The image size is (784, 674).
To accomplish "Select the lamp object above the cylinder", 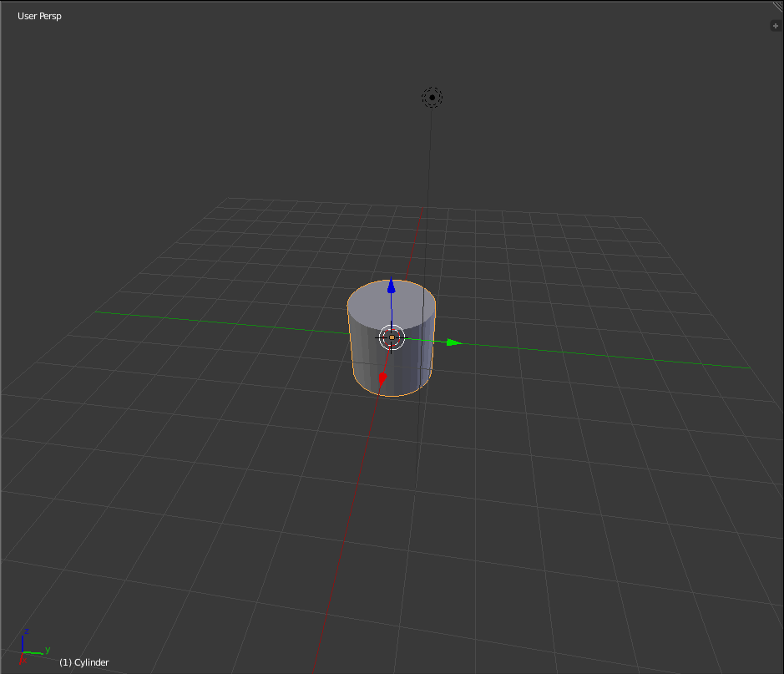I will click(x=432, y=97).
